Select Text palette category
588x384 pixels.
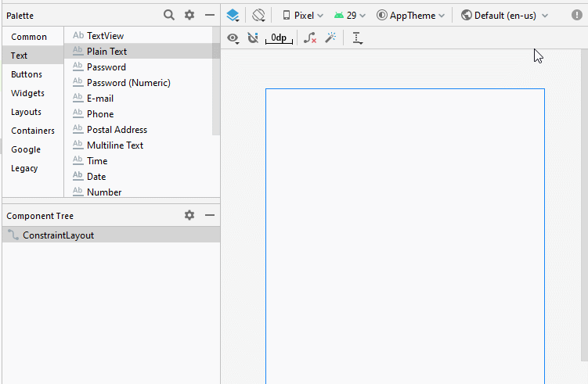pos(33,56)
